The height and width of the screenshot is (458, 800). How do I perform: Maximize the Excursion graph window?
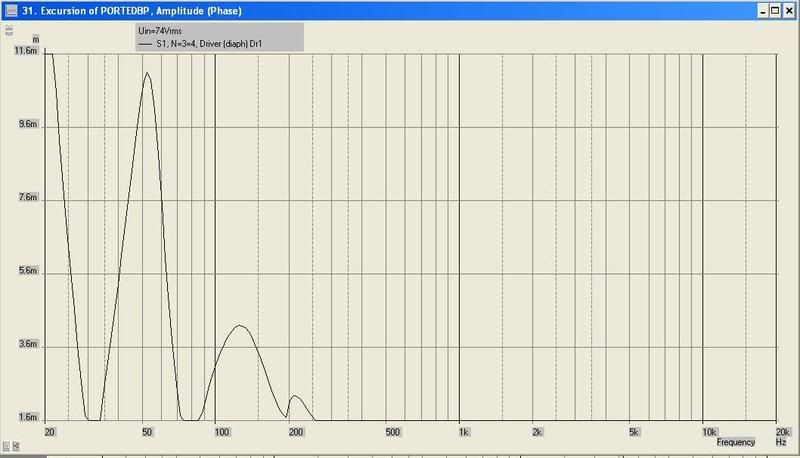click(775, 10)
